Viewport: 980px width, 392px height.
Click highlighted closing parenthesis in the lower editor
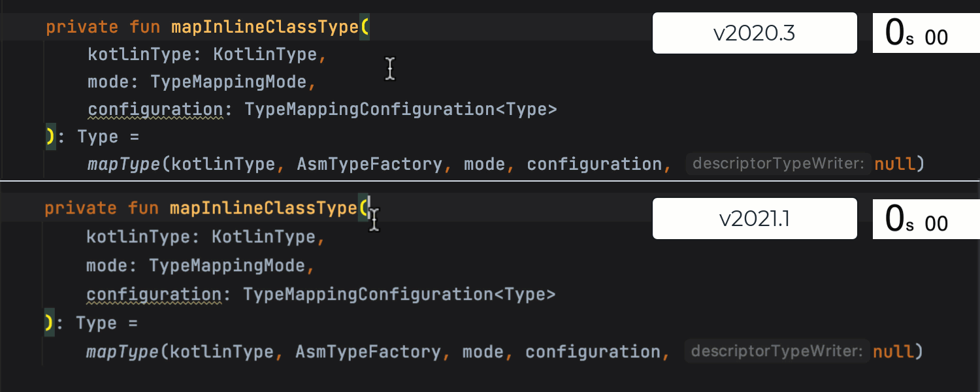tap(49, 323)
